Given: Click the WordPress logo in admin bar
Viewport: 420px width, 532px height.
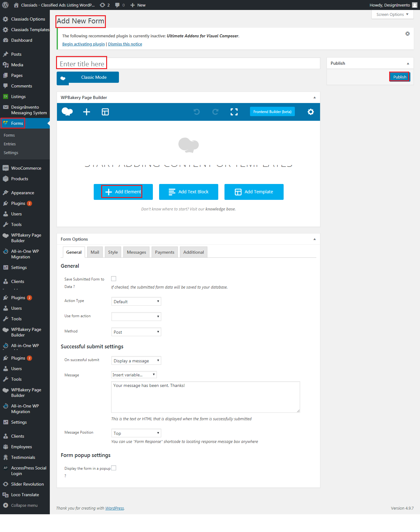Looking at the screenshot, I should [5, 5].
